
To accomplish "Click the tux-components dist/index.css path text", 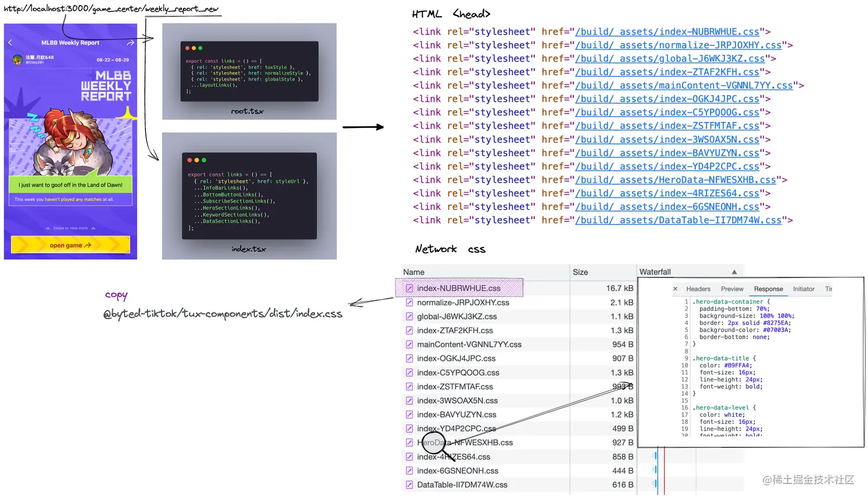I will 223,314.
